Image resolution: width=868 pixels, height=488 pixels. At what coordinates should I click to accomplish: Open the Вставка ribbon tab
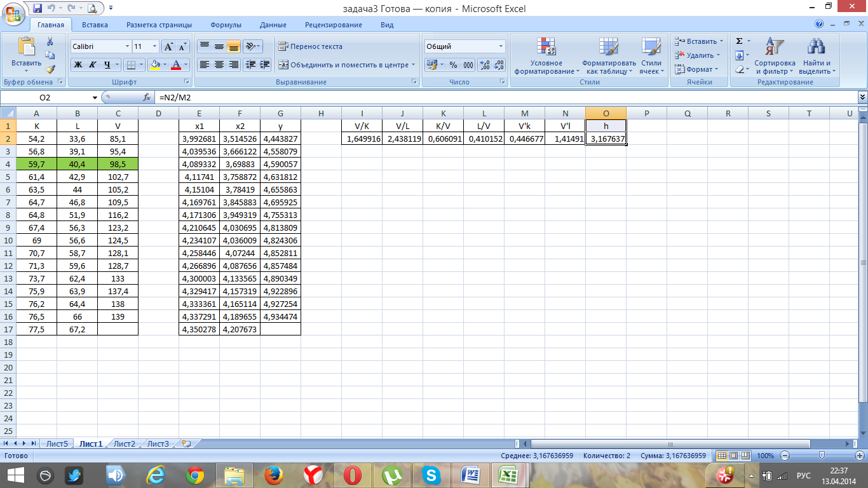pos(95,25)
